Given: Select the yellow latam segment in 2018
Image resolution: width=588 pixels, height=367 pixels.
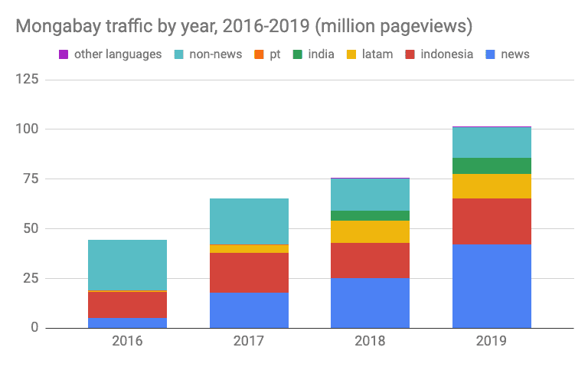Looking at the screenshot, I should pos(370,231).
